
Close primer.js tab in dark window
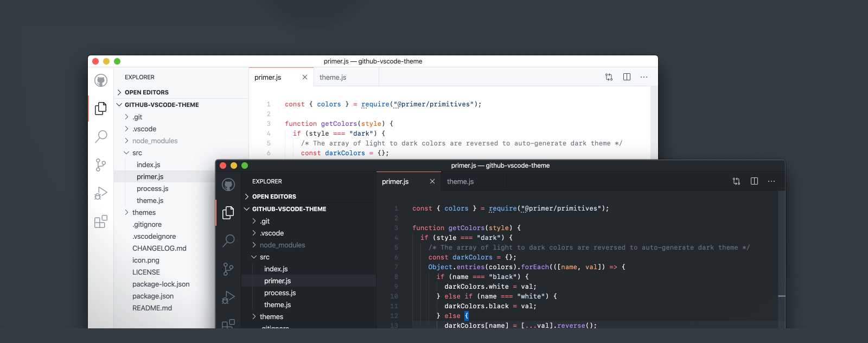click(x=432, y=181)
